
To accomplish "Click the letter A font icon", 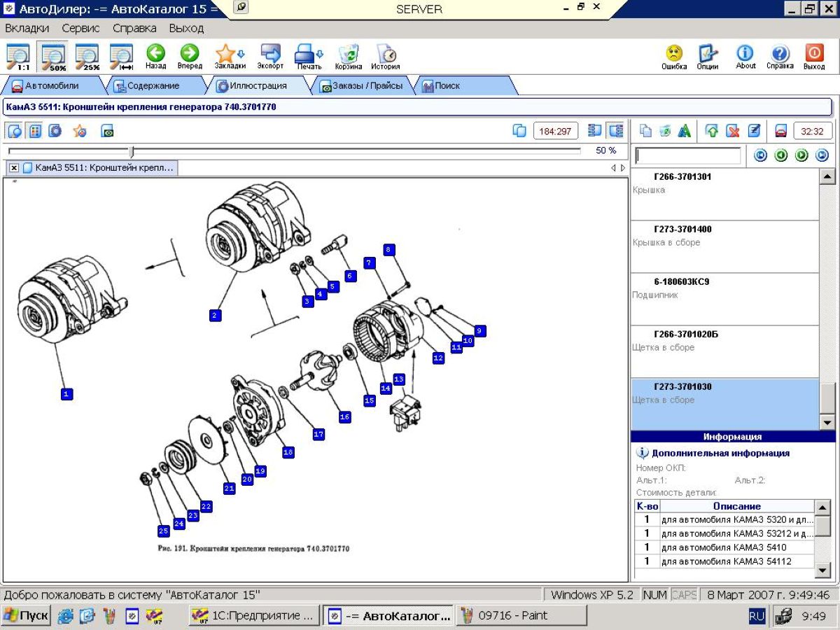I will [x=684, y=131].
